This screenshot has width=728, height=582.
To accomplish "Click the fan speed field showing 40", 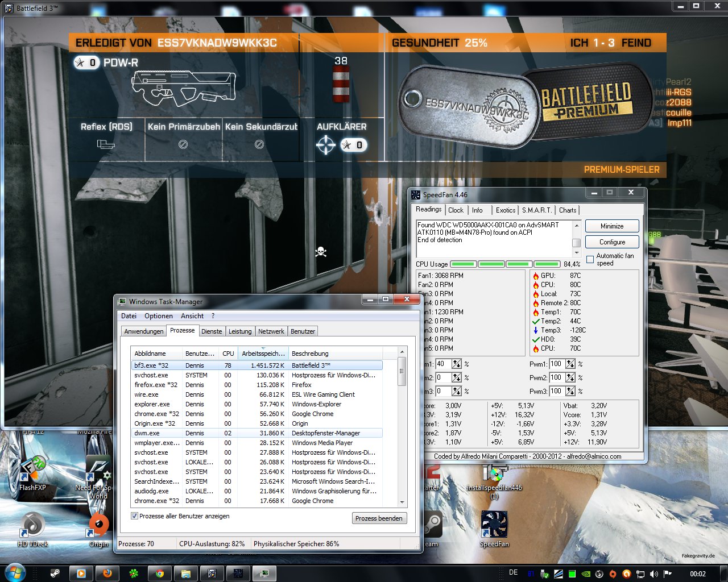I will pos(443,364).
